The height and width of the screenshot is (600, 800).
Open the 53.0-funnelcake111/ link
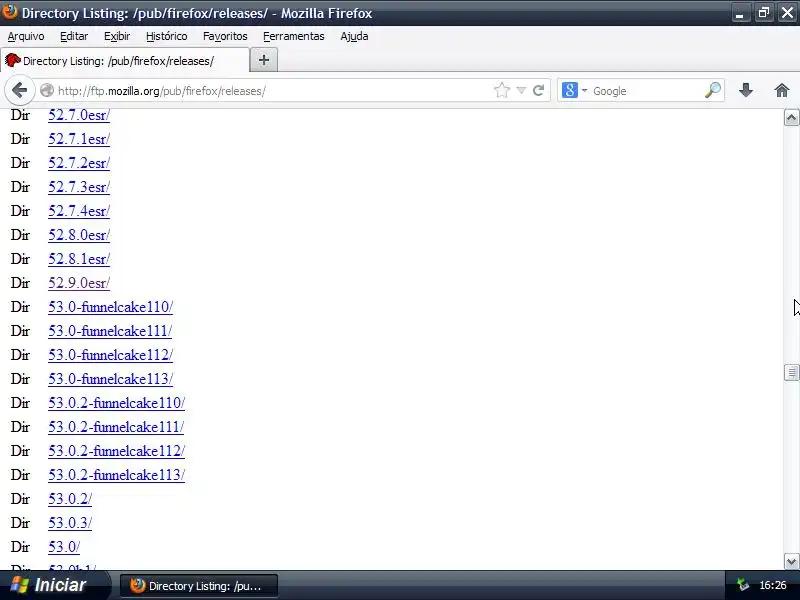[x=110, y=331]
